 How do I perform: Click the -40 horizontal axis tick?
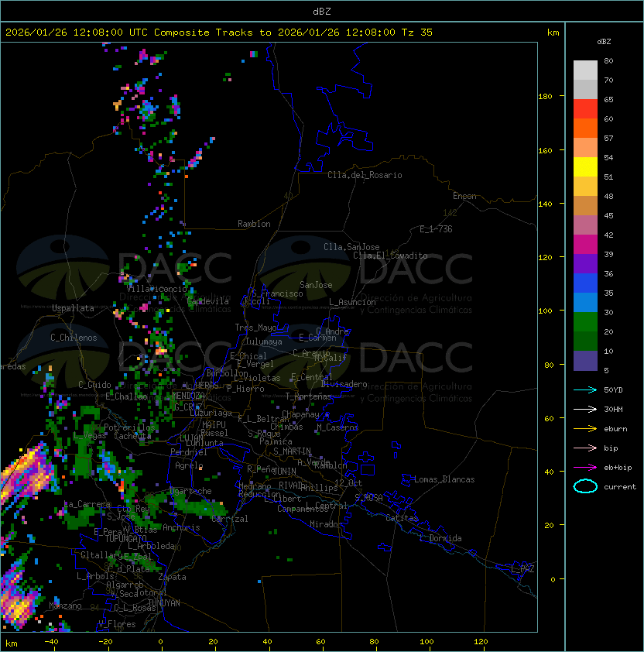pos(51,642)
